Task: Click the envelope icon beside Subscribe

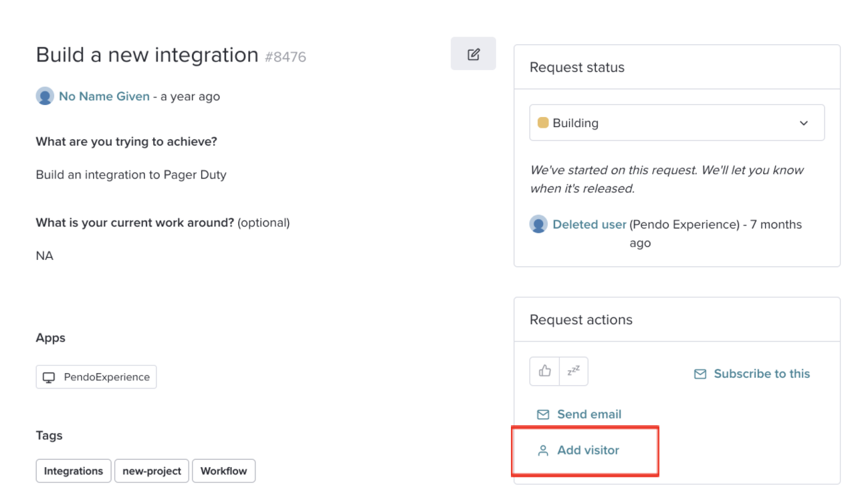Action: point(700,374)
